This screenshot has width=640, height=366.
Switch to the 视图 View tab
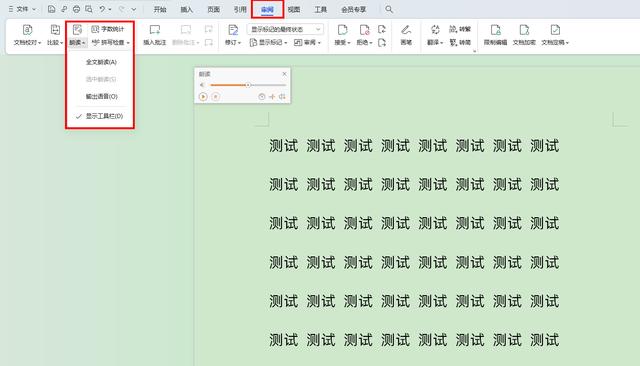[x=294, y=9]
